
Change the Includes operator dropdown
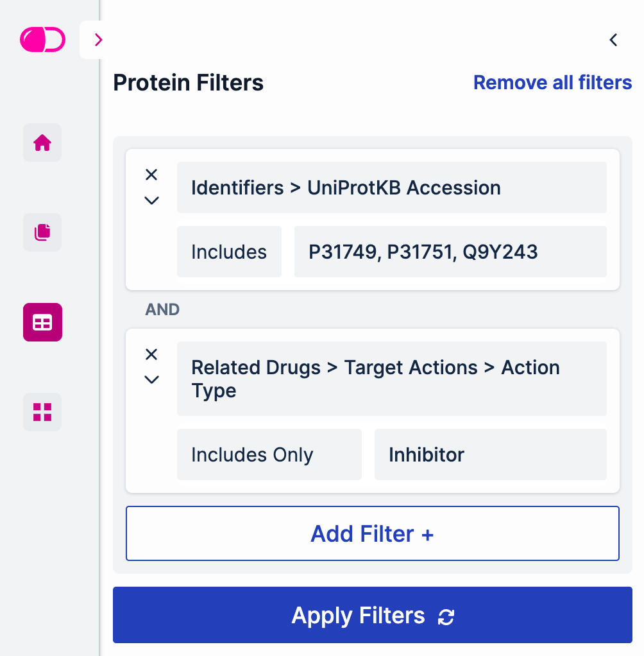229,252
